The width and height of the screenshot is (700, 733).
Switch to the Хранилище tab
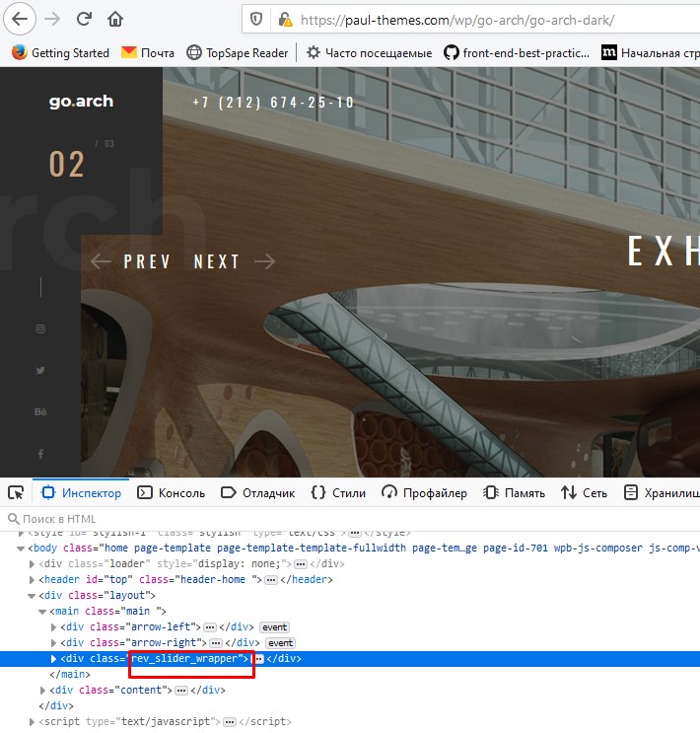[x=662, y=492]
